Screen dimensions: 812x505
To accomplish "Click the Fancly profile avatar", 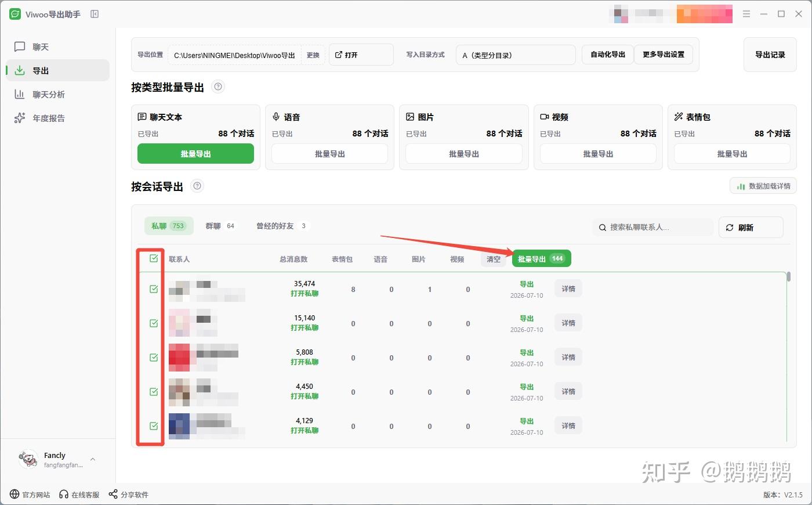I will pos(28,459).
